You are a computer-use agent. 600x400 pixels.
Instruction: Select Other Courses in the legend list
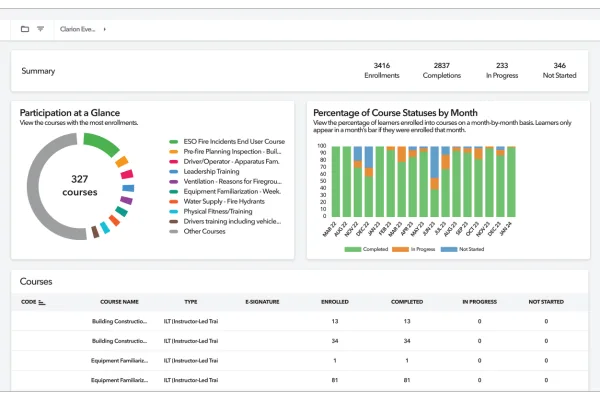click(x=198, y=232)
